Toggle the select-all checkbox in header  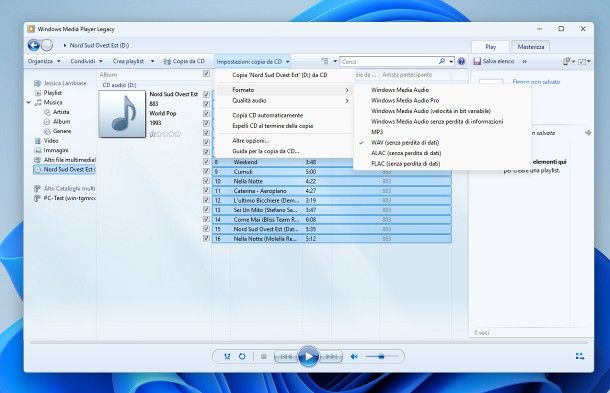207,74
